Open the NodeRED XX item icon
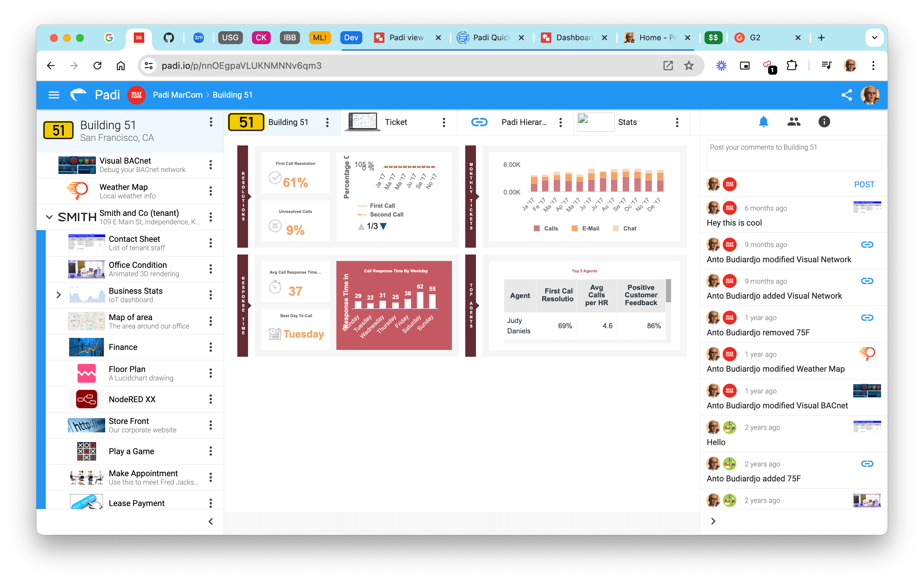The image size is (924, 583). click(87, 399)
